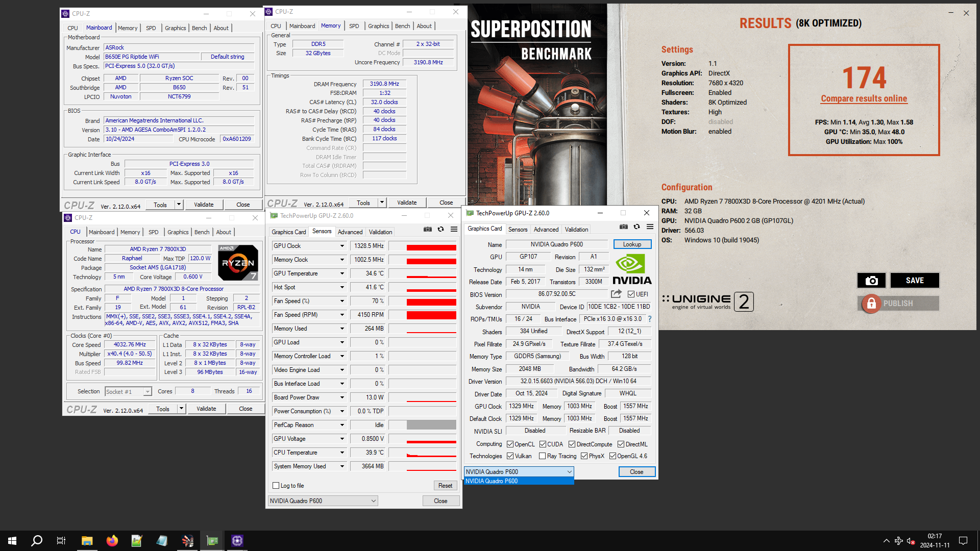Toggle the DirectML checkbox
Viewport: 980px width, 551px height.
coord(621,444)
